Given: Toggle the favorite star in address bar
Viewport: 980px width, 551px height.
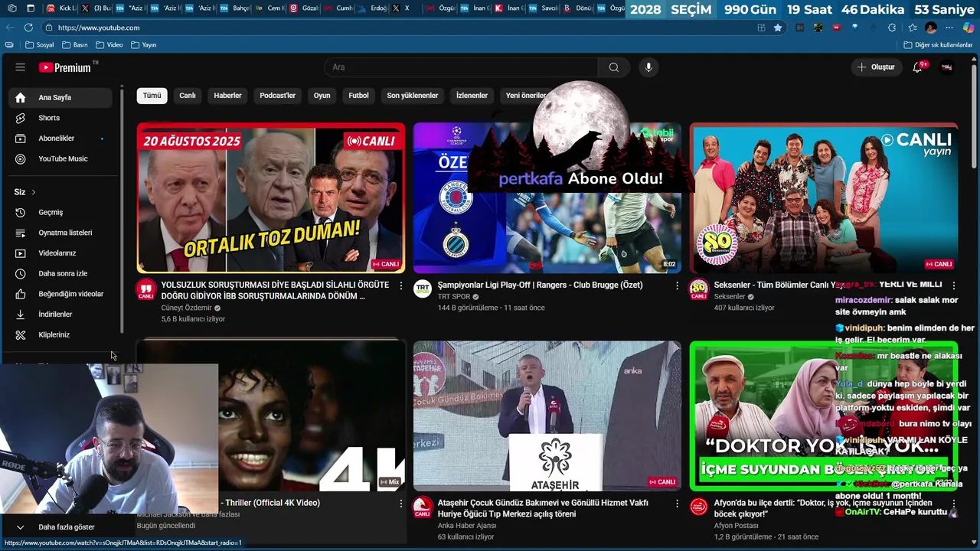Looking at the screenshot, I should coord(778,28).
